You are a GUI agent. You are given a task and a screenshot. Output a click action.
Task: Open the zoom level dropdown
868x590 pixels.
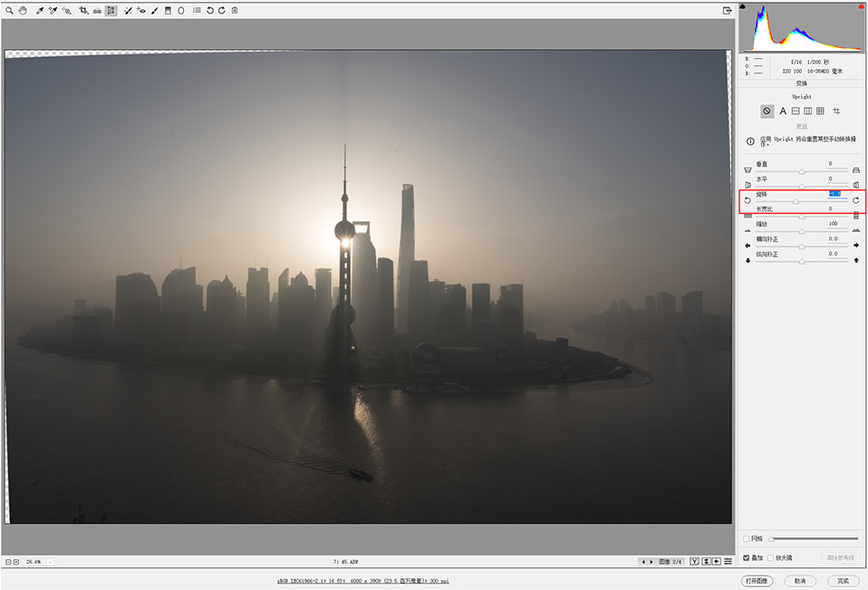click(x=50, y=562)
